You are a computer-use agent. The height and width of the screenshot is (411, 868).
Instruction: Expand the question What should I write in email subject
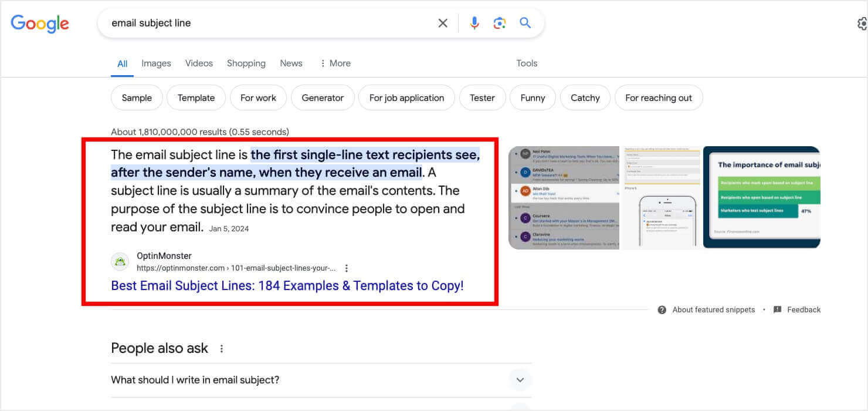point(520,380)
